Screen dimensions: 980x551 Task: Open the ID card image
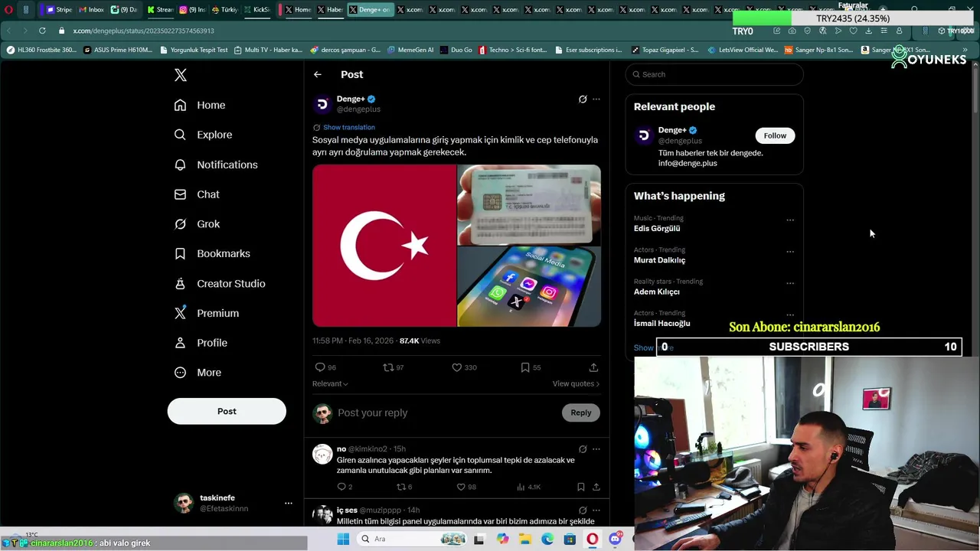coord(529,204)
